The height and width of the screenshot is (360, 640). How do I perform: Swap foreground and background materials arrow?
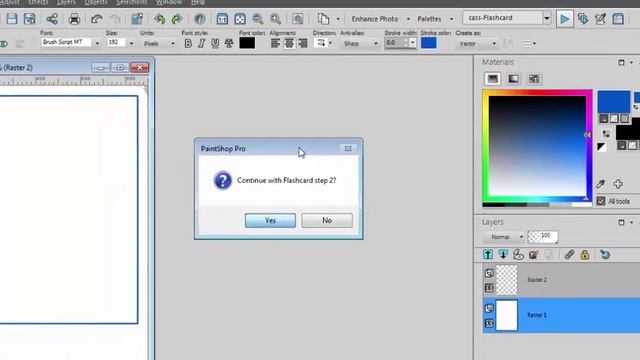pyautogui.click(x=606, y=133)
